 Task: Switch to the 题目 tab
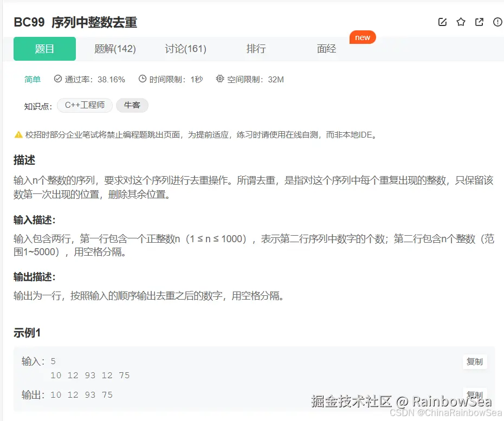tap(44, 48)
